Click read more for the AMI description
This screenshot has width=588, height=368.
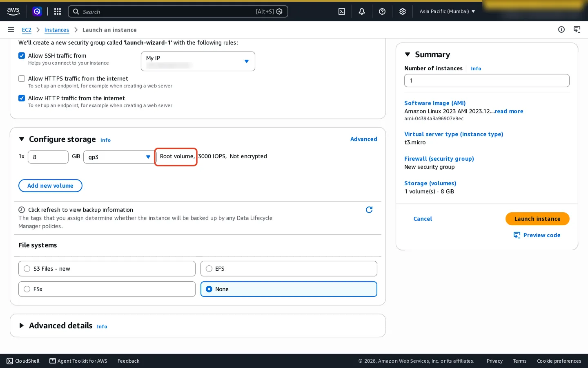pyautogui.click(x=509, y=111)
